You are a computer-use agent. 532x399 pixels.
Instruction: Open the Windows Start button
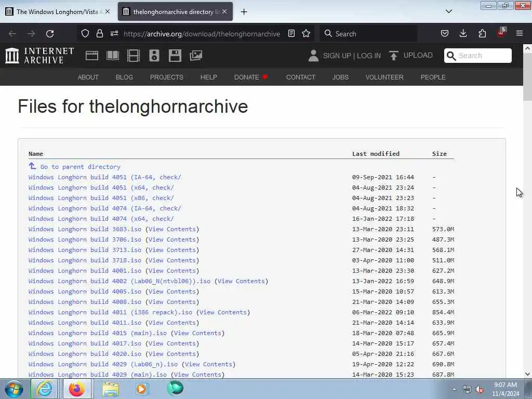point(14,389)
